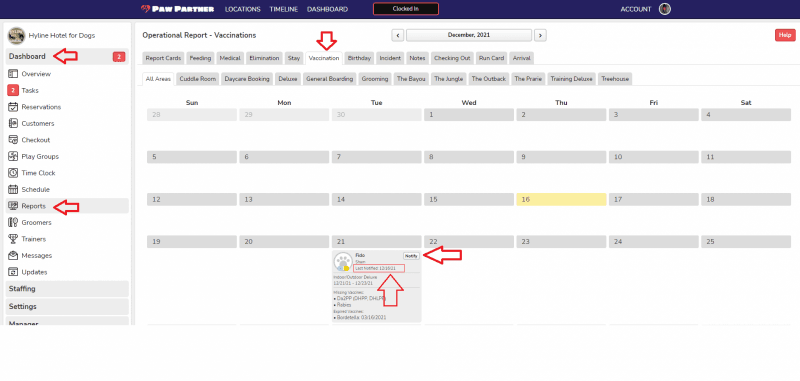Filter by General Boarding area
The height and width of the screenshot is (381, 800).
[330, 79]
